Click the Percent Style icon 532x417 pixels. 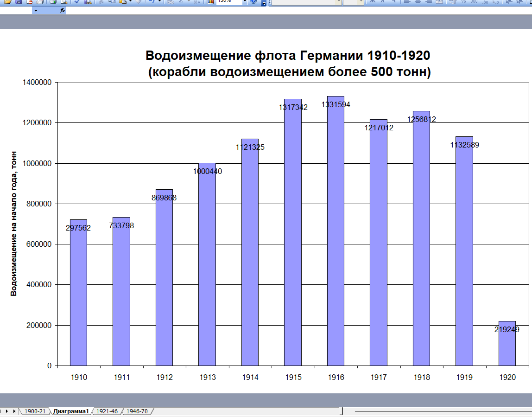point(462,2)
